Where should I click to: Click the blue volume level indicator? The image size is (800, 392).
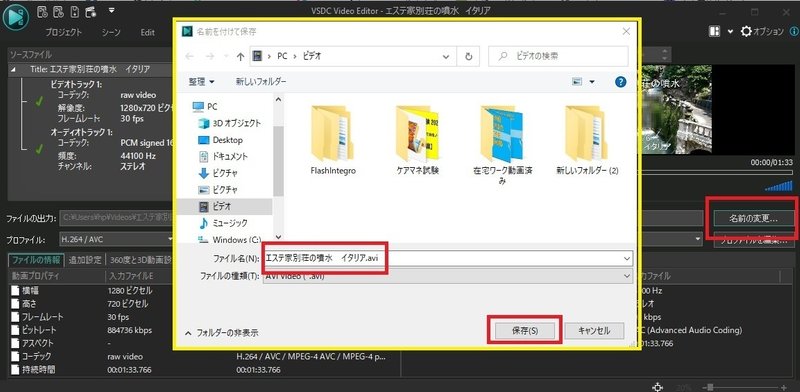pos(779,186)
